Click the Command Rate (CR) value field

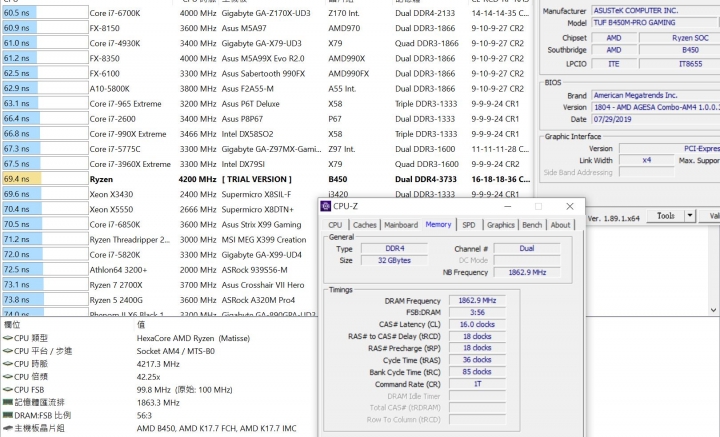point(477,384)
